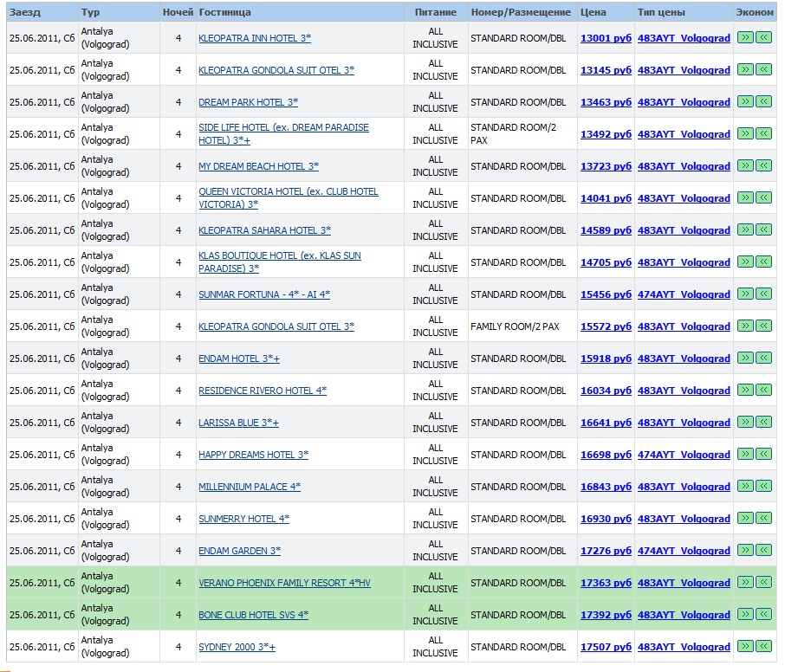Hit the >> icon in Bone Club Hotel SVS row

click(745, 615)
